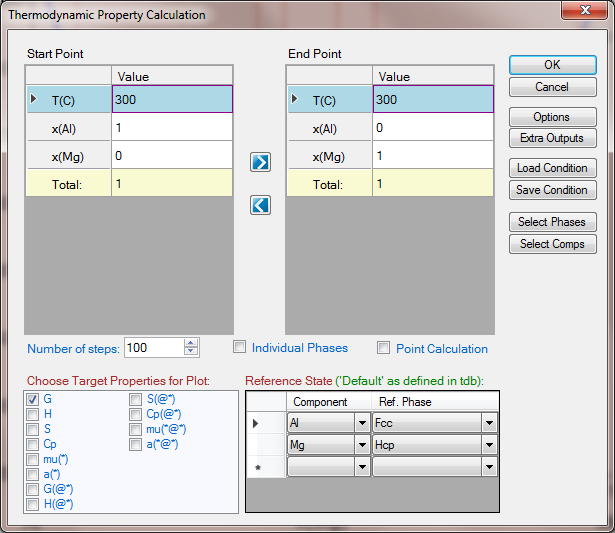Expand the Fcc reference phase dropdown
615x533 pixels.
click(x=489, y=423)
